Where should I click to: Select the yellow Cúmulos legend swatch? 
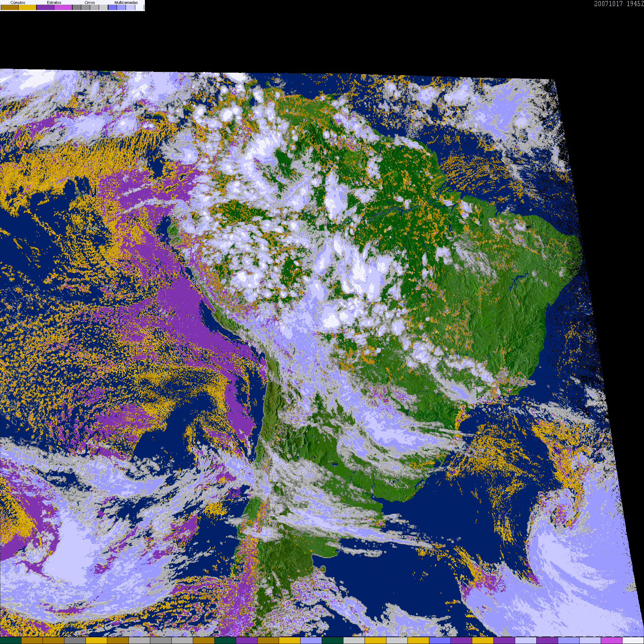[x=28, y=7]
